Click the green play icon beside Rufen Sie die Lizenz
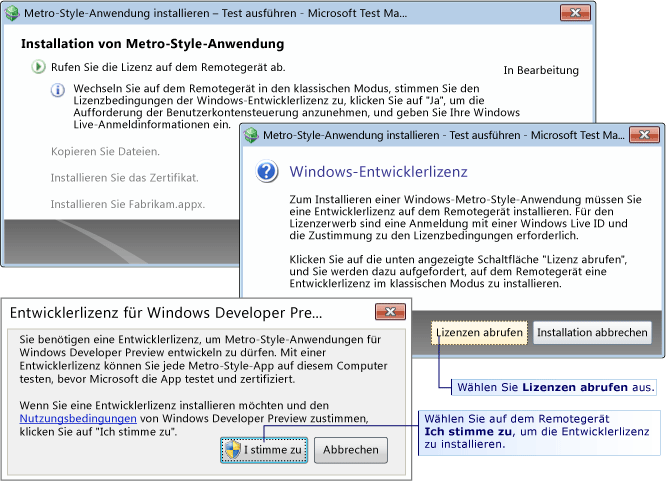The width and height of the screenshot is (666, 481). (38, 67)
